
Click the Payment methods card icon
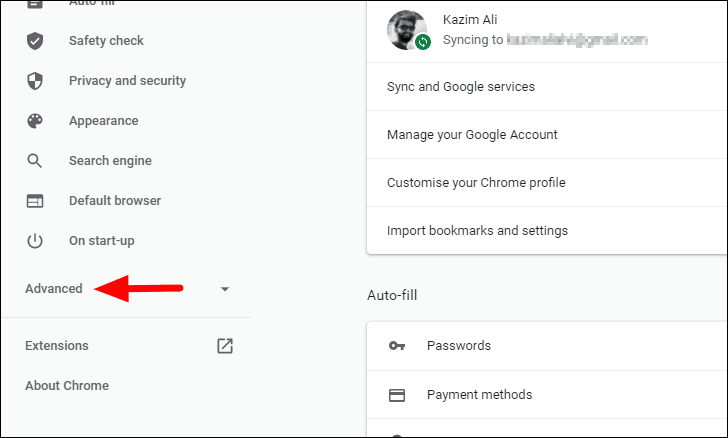pyautogui.click(x=397, y=395)
